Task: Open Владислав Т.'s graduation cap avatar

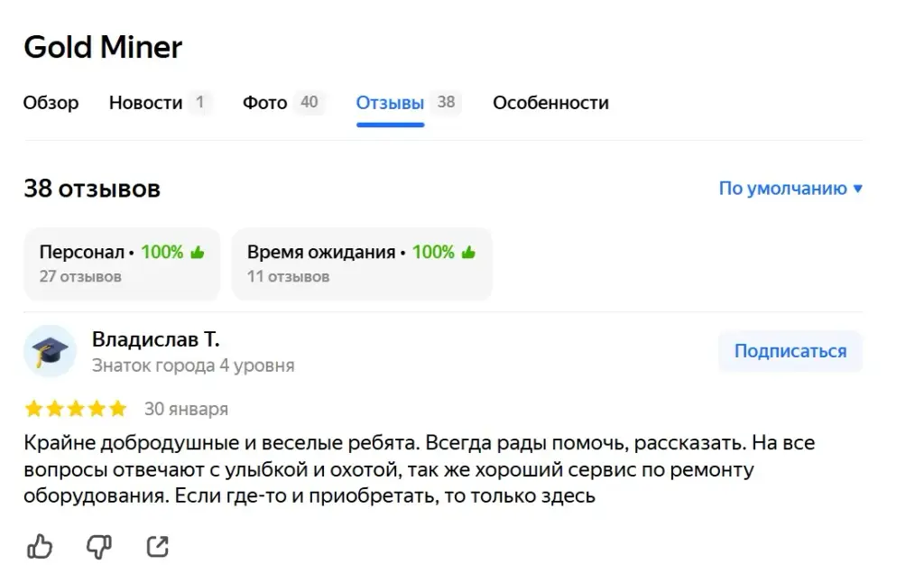Action: click(51, 351)
